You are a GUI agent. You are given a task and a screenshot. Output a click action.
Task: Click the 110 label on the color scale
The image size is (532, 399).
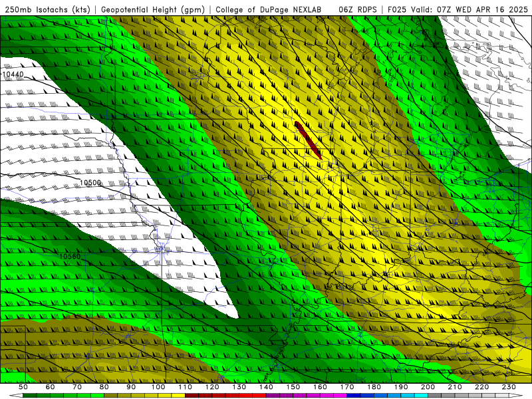coord(186,387)
